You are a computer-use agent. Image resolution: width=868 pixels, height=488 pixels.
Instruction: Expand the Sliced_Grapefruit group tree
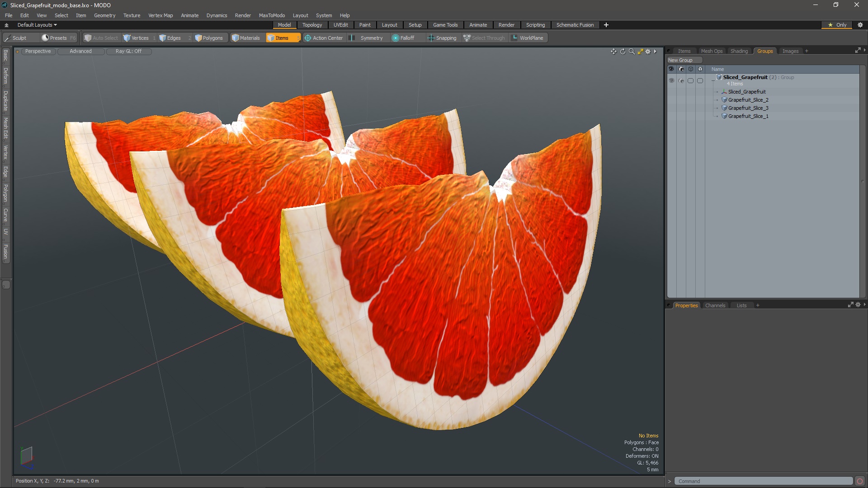(713, 80)
